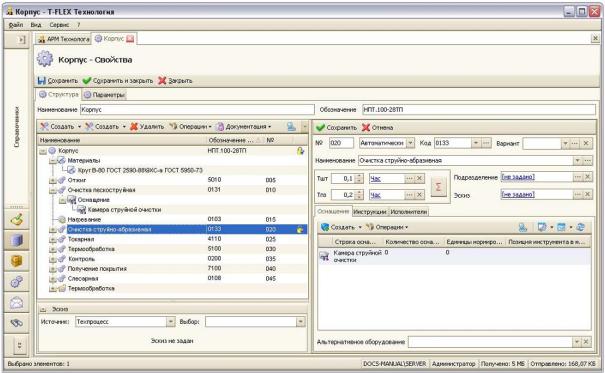Click the Обозначение НПТ.100-28ТП field
This screenshot has height=373, width=605.
[478, 110]
